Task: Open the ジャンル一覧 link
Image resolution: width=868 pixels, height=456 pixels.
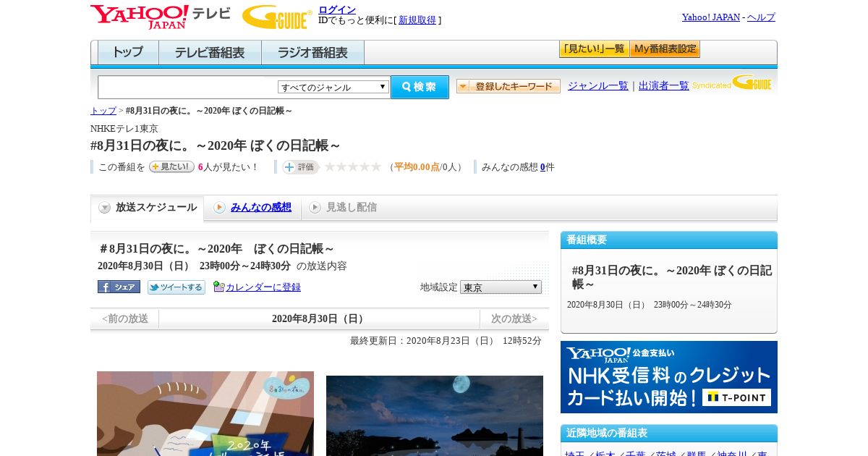Action: [x=598, y=86]
